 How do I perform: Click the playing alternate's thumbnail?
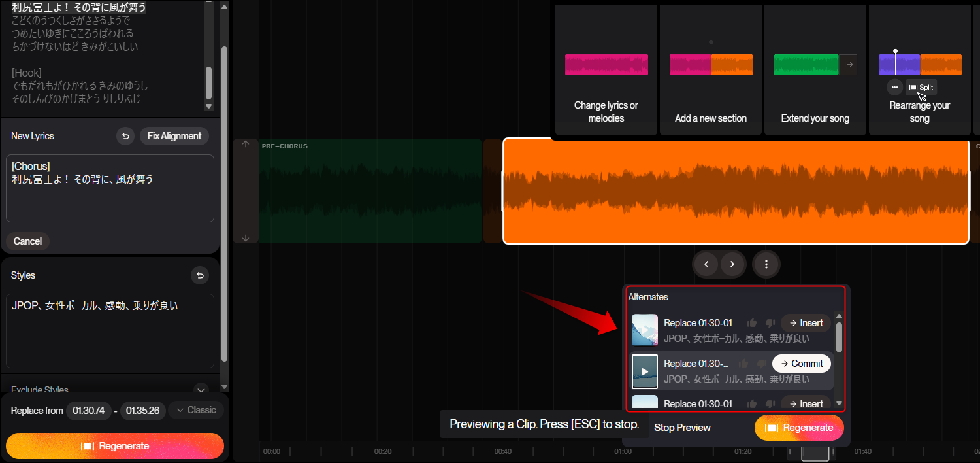[645, 371]
